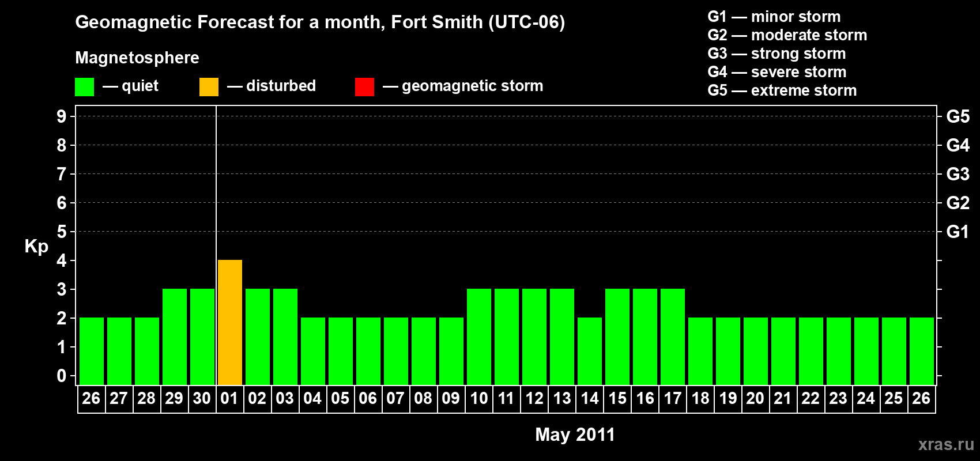Click the G1 scale label on right axis
This screenshot has width=980, height=461.
click(x=958, y=232)
